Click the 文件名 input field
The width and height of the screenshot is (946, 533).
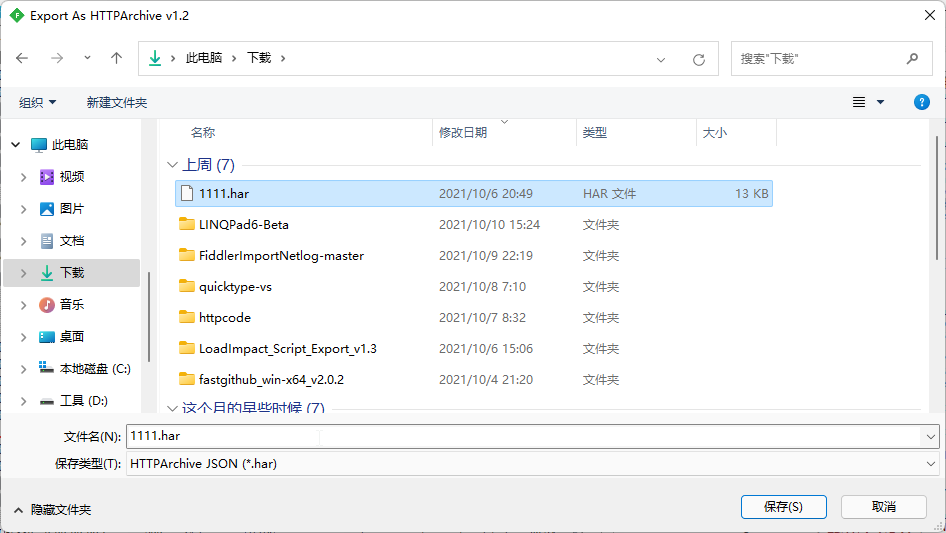(524, 436)
